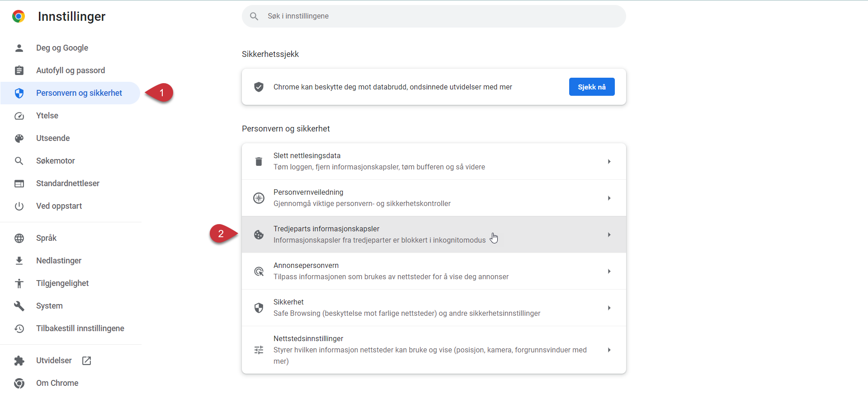Click the browser window icon beside Standardnettleser

pos(19,183)
